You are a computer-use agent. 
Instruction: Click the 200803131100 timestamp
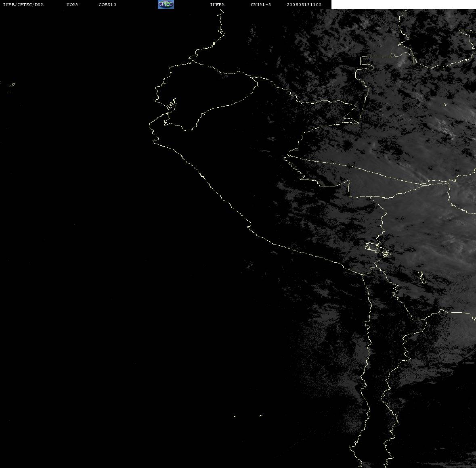click(304, 4)
